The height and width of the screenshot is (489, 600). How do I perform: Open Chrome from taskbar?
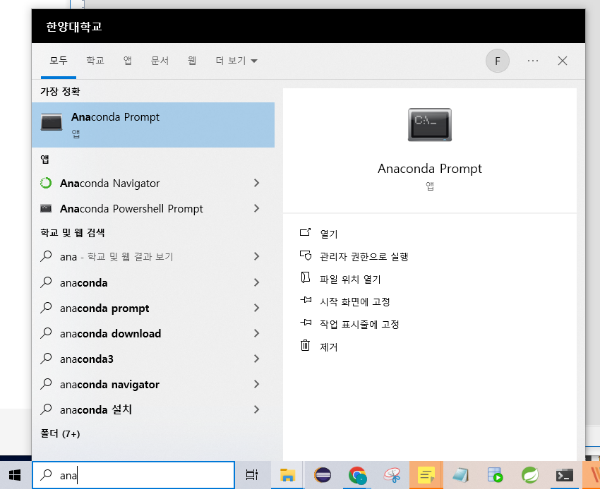357,475
